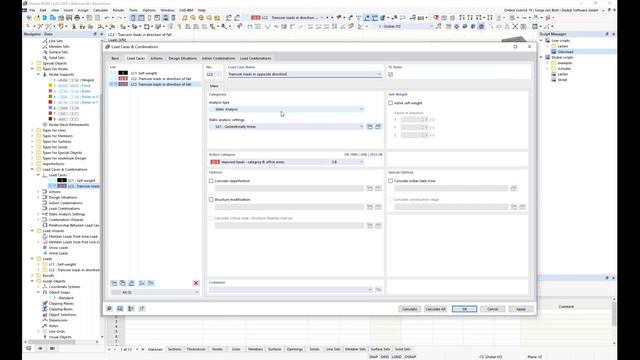Open the Calculate menu in the menu bar
Image resolution: width=640 pixels, height=360 pixels.
tap(100, 10)
